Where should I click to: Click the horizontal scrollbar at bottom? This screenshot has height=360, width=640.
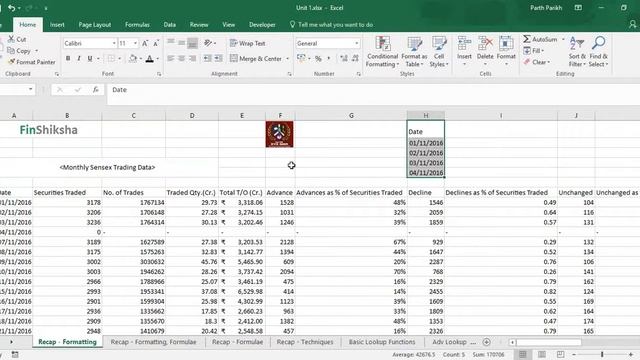pyautogui.click(x=548, y=342)
